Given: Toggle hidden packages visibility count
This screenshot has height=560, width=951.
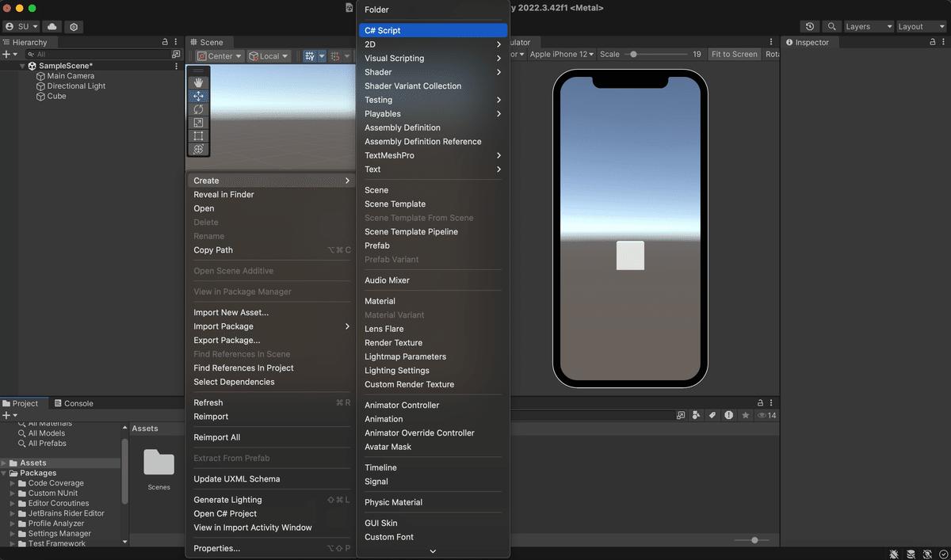Looking at the screenshot, I should [x=767, y=415].
